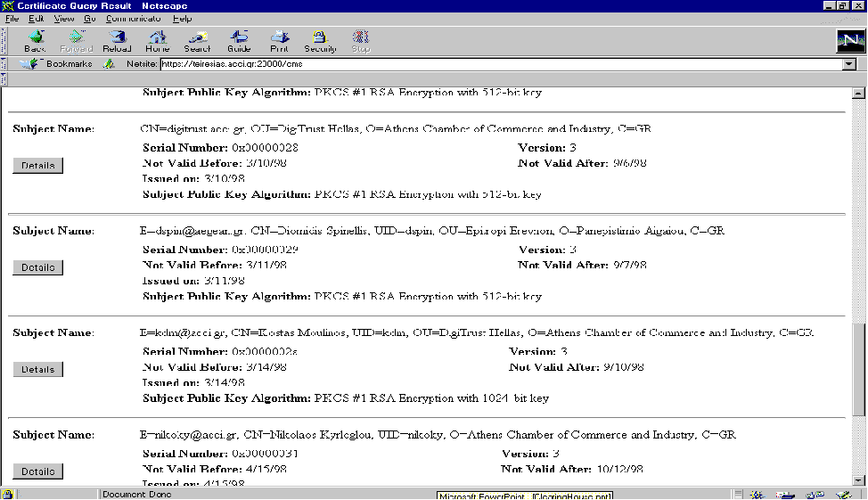The image size is (868, 500).
Task: Click the component bar grip handle
Action: 738,495
